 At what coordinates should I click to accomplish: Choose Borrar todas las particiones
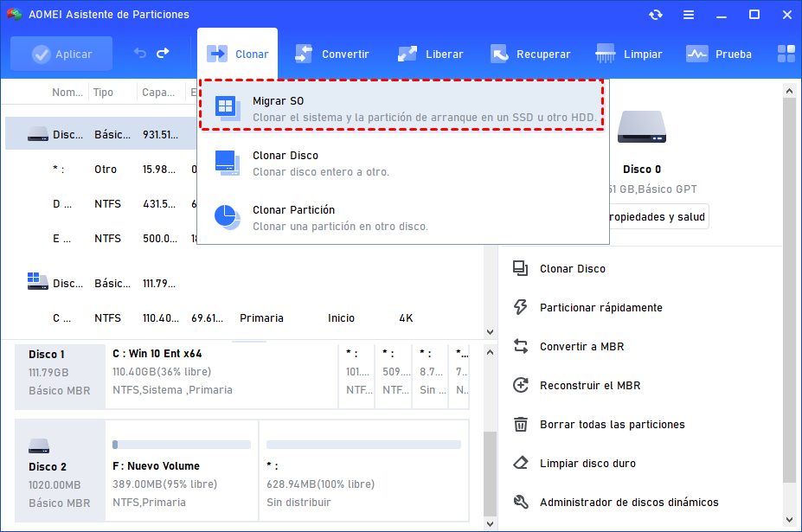coord(613,424)
